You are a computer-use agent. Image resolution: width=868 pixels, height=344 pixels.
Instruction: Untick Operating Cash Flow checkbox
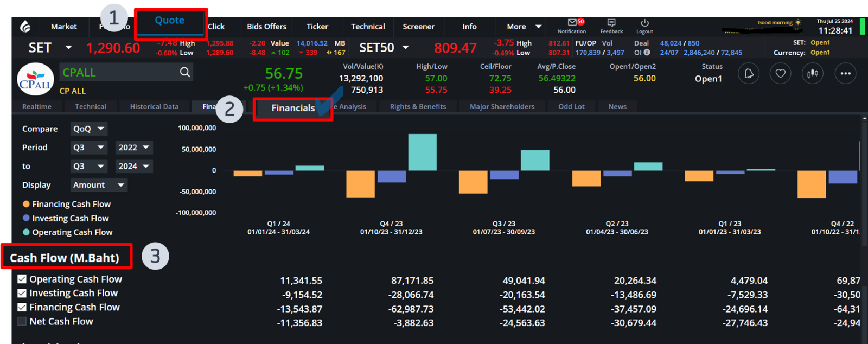[22, 279]
